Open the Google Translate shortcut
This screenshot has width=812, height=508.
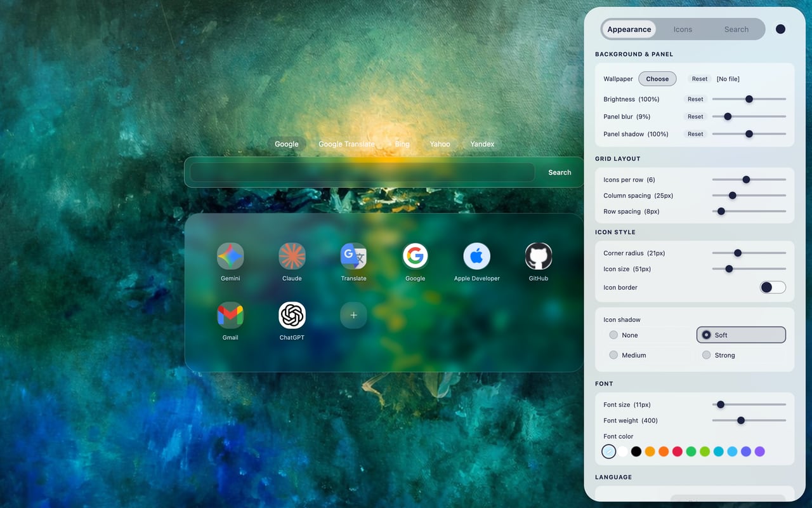(353, 257)
